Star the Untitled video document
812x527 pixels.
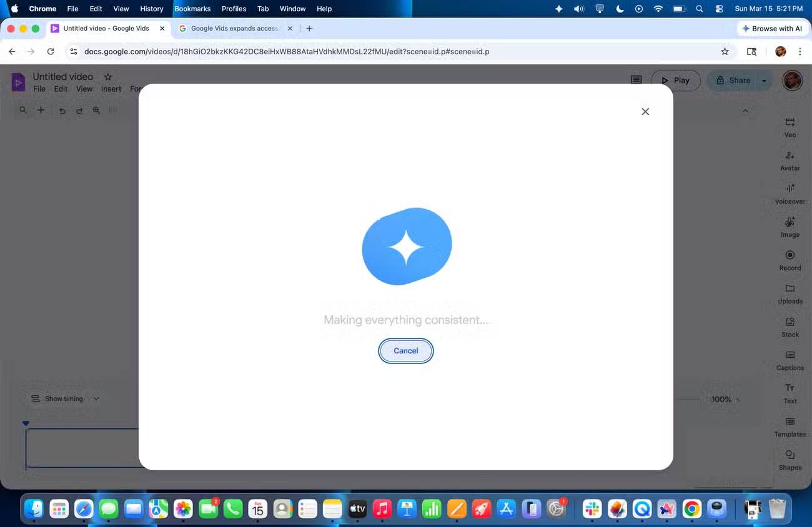point(107,76)
